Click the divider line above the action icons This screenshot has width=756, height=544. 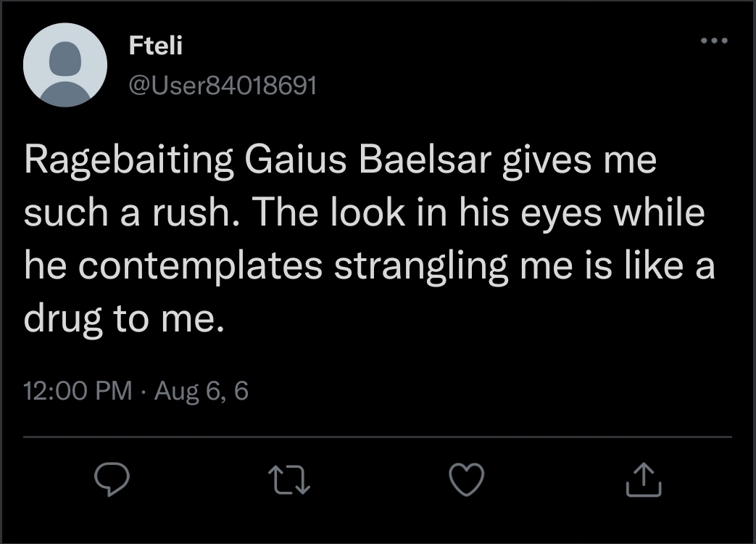[378, 437]
